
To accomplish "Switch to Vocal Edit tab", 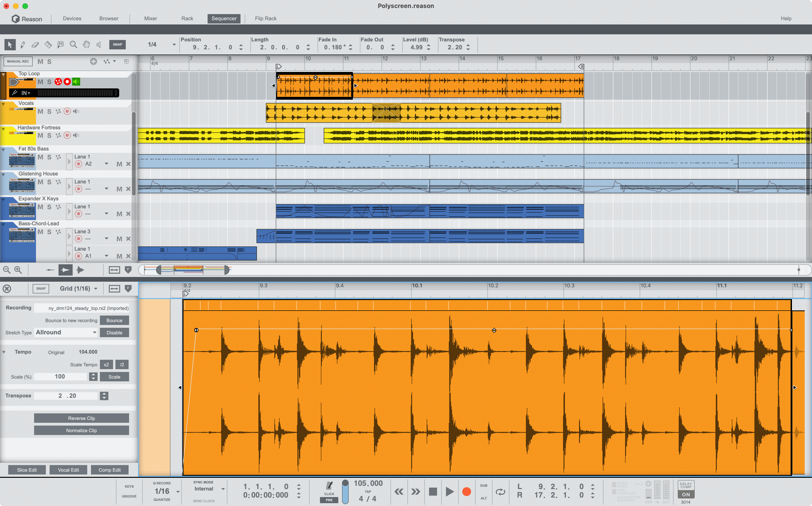I will pyautogui.click(x=68, y=470).
